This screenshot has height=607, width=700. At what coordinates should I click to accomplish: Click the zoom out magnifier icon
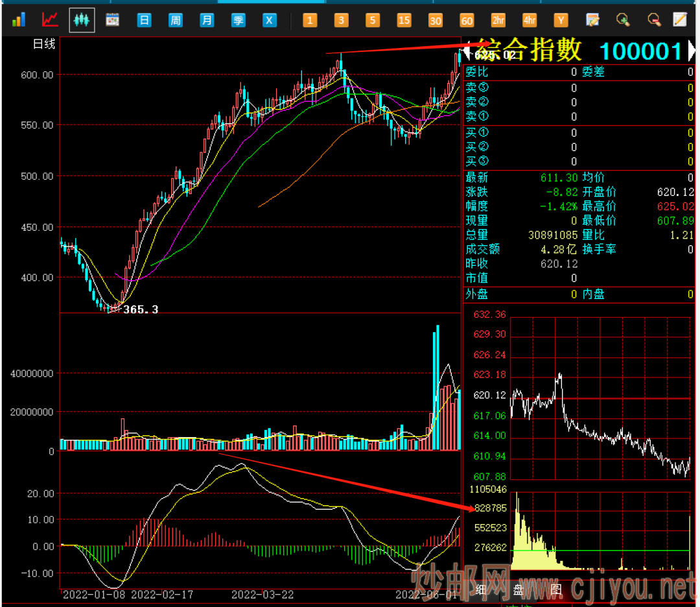pyautogui.click(x=654, y=20)
